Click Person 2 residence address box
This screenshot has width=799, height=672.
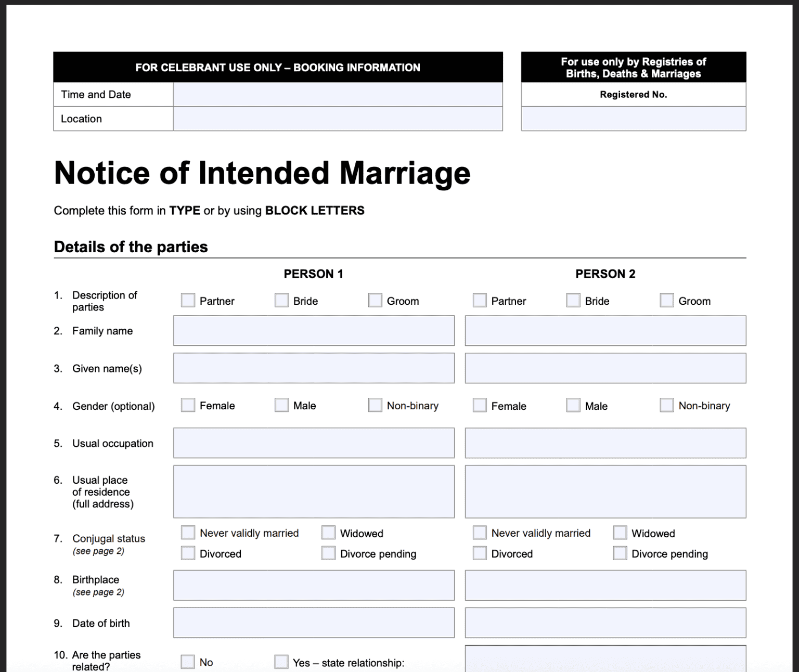[x=605, y=492]
